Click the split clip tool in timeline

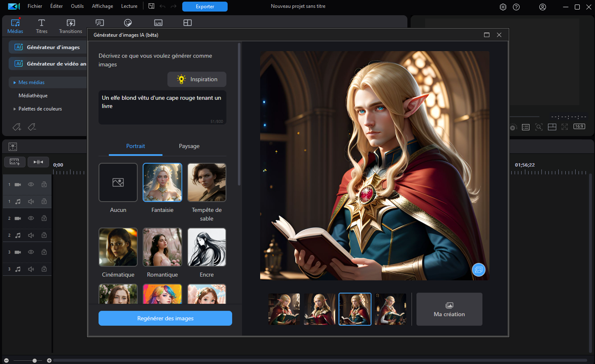(x=38, y=162)
